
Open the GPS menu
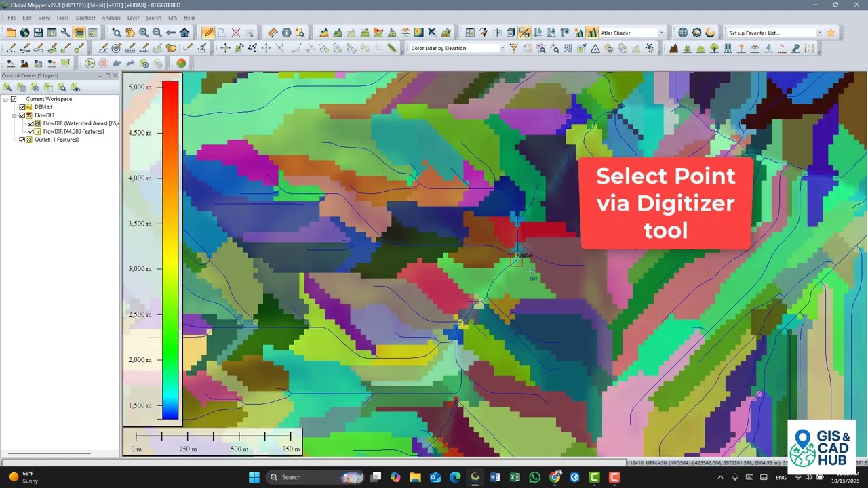[x=173, y=18]
